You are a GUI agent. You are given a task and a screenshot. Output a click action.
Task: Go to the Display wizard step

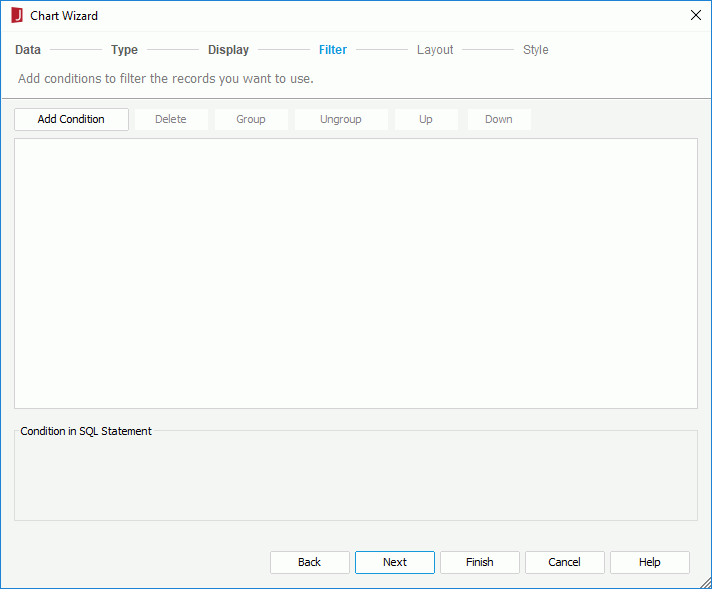[x=228, y=49]
